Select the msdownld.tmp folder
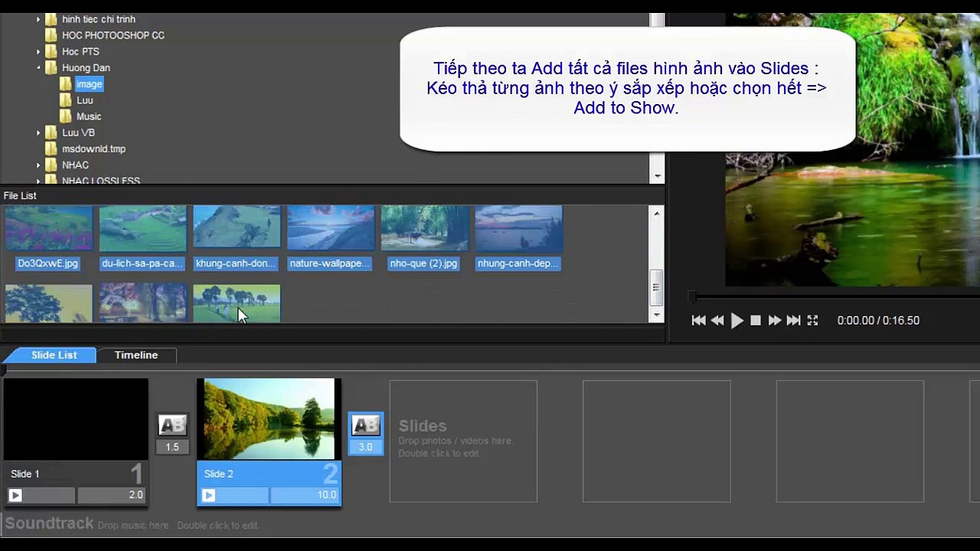The height and width of the screenshot is (551, 980). (x=93, y=148)
